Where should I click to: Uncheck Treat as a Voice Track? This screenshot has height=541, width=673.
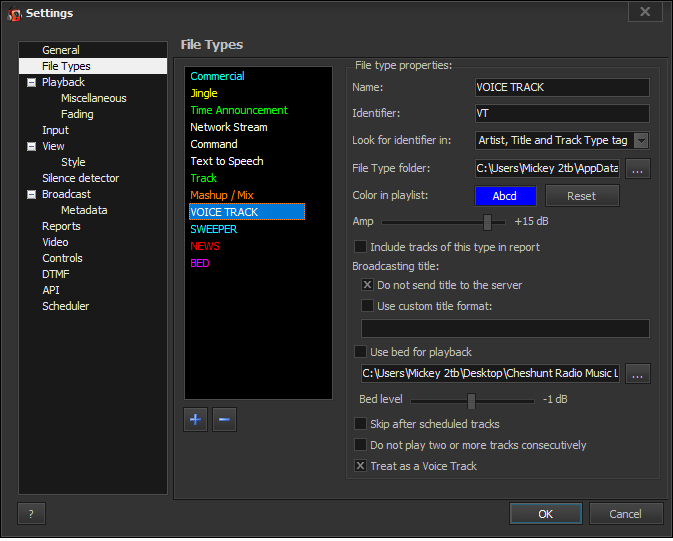click(x=360, y=466)
